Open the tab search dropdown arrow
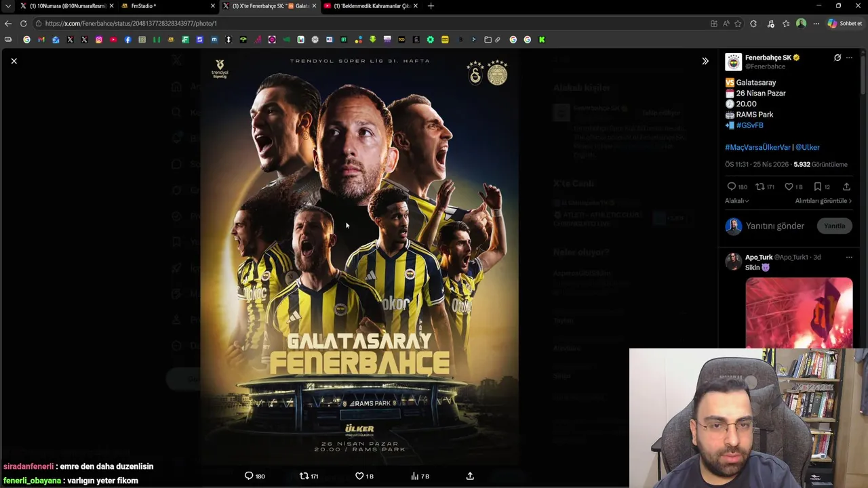Viewport: 868px width, 488px height. [x=7, y=6]
